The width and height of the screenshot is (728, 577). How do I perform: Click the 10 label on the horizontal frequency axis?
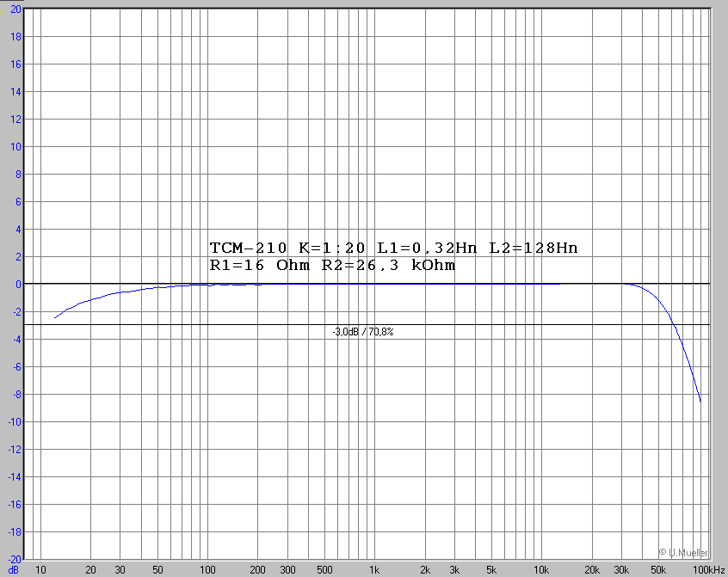tap(40, 569)
